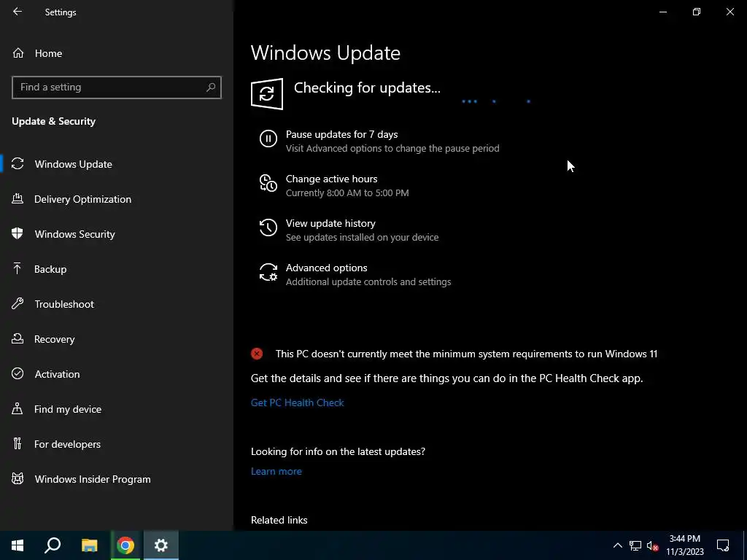Open the Home icon in sidebar

18,52
